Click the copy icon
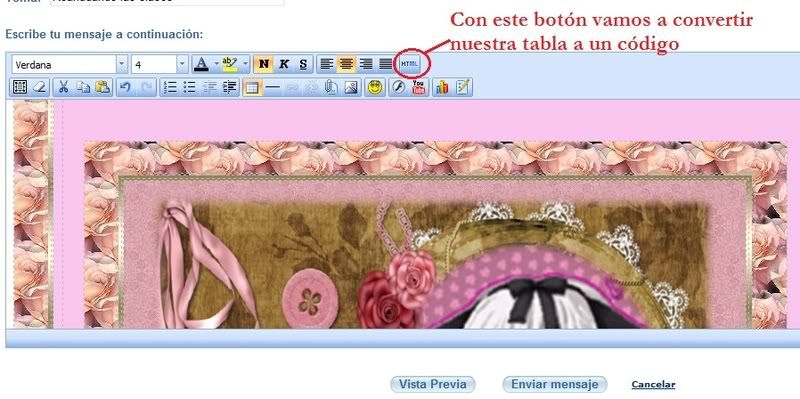 (x=83, y=87)
